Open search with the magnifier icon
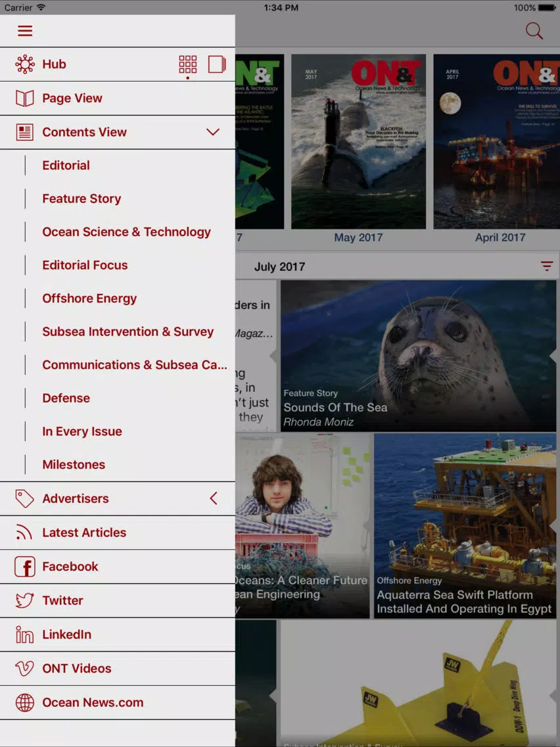 pos(534,31)
